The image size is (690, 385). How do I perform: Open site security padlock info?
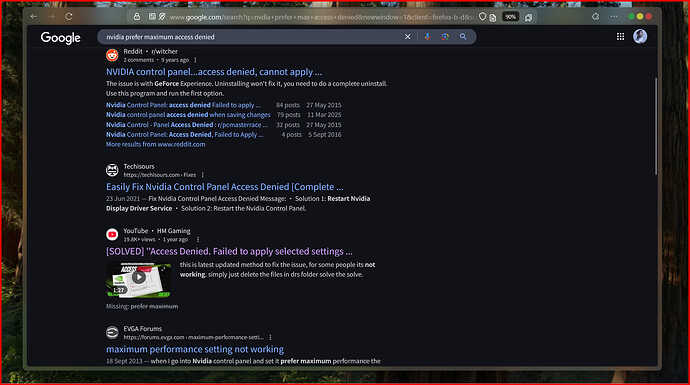pyautogui.click(x=137, y=17)
